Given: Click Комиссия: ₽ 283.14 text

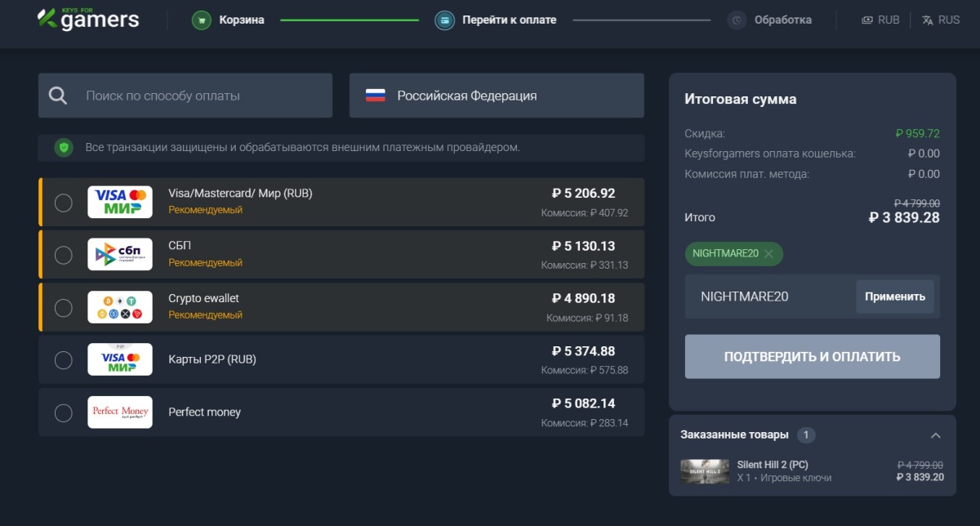Looking at the screenshot, I should click(x=585, y=423).
